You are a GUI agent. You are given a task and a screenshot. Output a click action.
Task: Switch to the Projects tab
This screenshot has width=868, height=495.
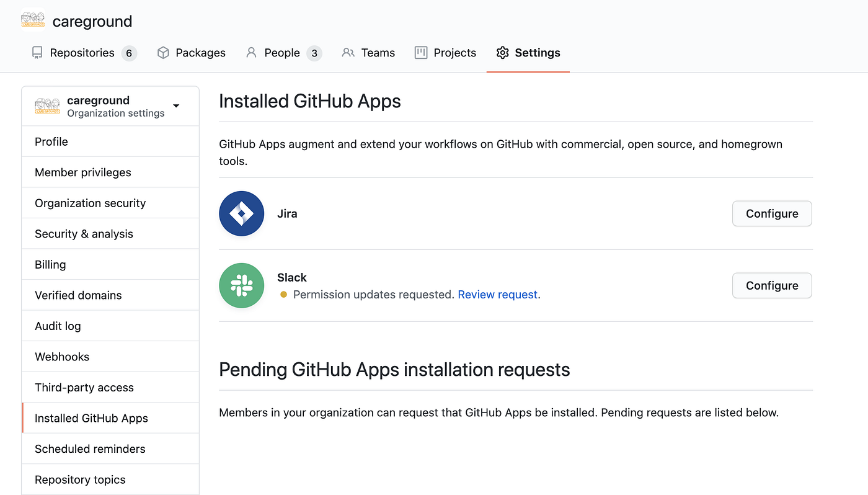pyautogui.click(x=445, y=53)
